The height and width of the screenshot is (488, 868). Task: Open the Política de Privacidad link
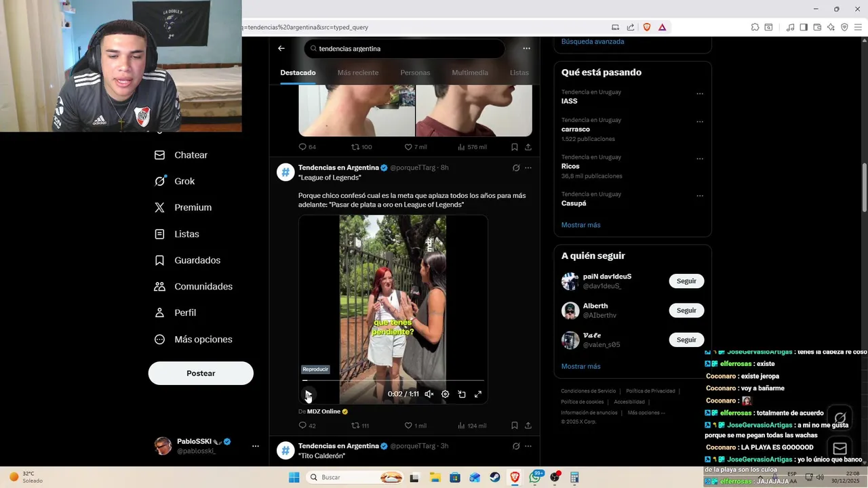point(650,391)
